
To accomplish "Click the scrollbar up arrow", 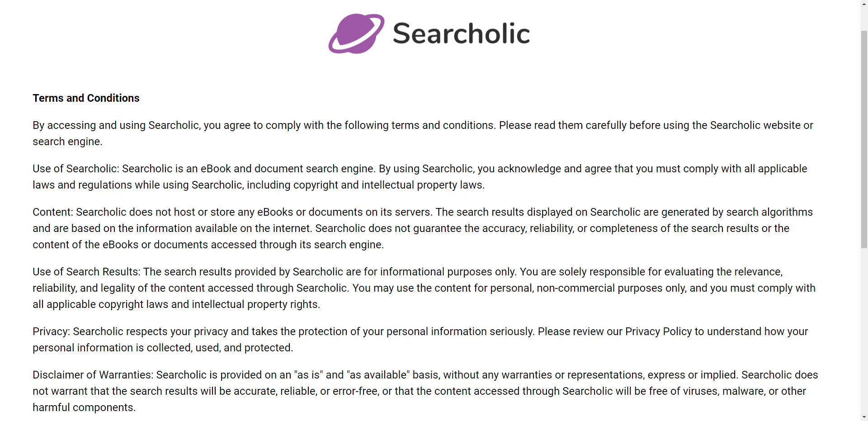I will [x=864, y=4].
